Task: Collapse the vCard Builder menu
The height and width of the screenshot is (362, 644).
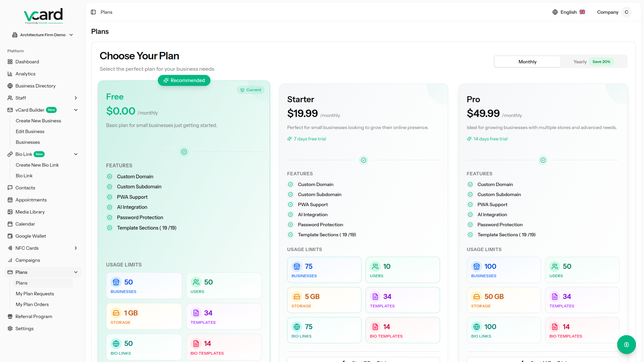Action: point(76,110)
